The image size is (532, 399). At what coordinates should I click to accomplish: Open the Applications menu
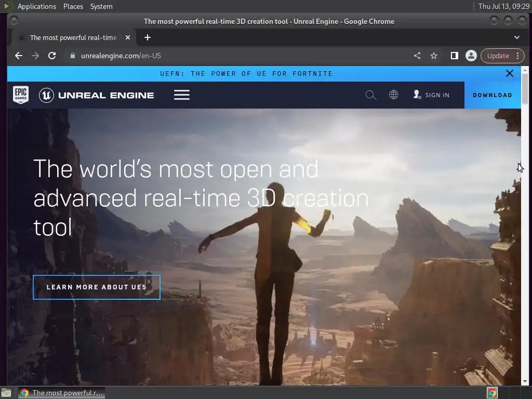[x=37, y=6]
